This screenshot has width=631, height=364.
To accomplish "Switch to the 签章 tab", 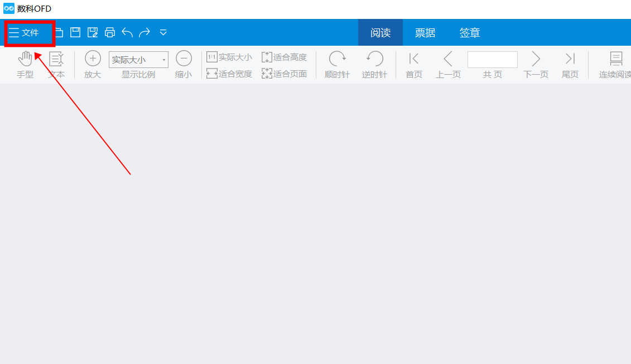I will (x=469, y=33).
